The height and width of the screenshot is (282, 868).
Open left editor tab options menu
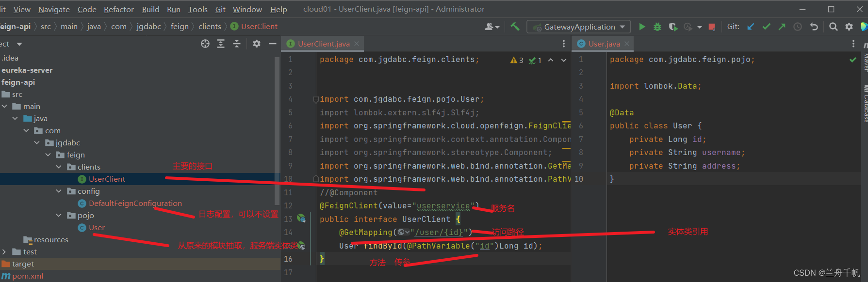(563, 44)
